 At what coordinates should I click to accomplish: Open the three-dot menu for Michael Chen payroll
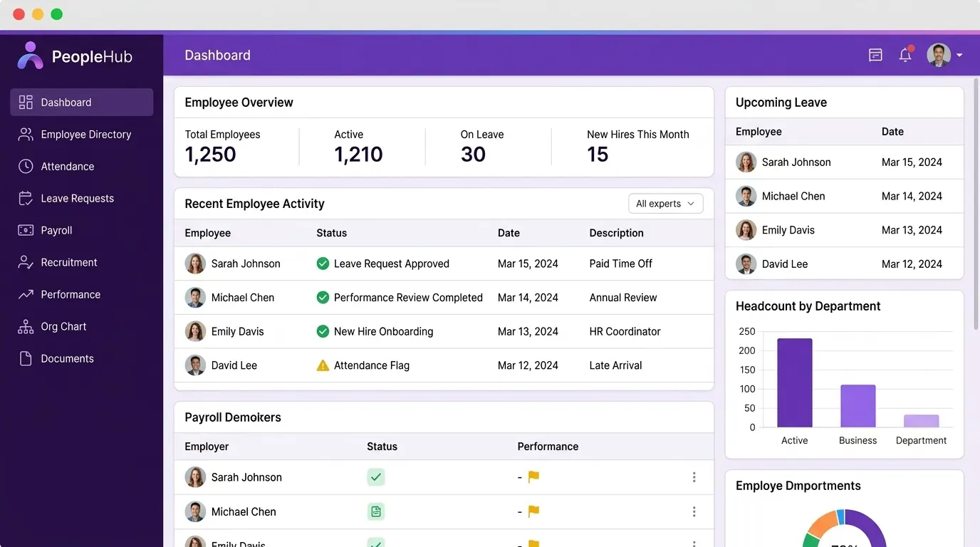[x=694, y=511]
